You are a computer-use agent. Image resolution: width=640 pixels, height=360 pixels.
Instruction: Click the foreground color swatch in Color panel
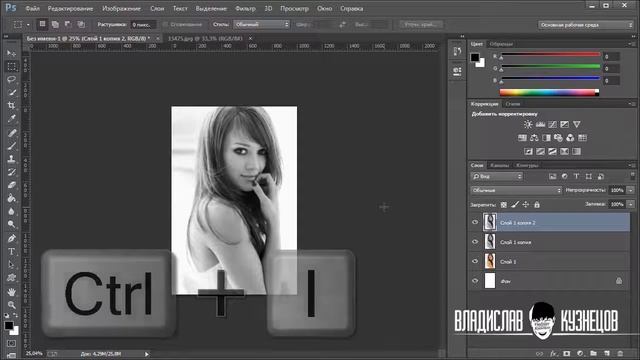(475, 58)
